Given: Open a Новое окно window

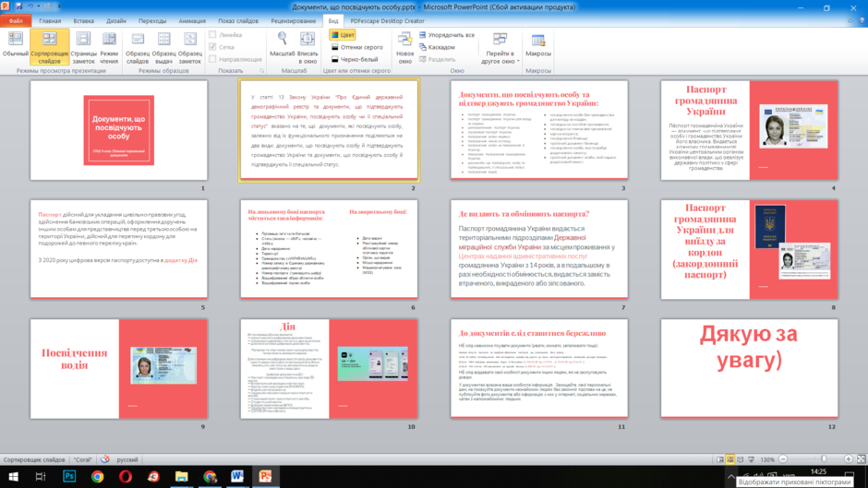Looking at the screenshot, I should pyautogui.click(x=405, y=47).
